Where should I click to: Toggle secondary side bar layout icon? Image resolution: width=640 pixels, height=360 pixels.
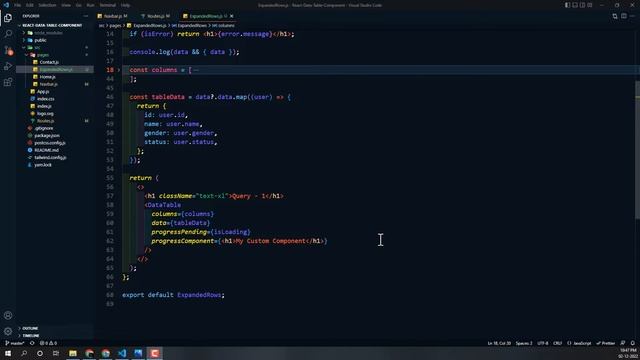[x=582, y=5]
